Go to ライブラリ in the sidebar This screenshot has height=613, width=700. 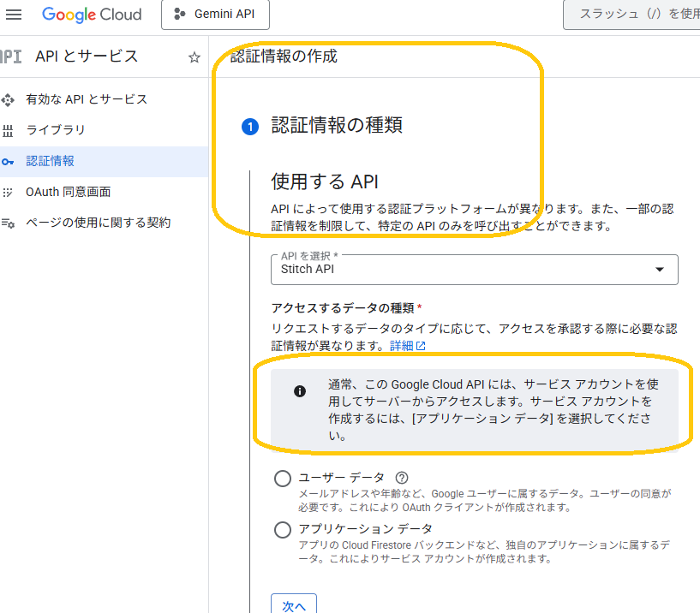tap(56, 130)
